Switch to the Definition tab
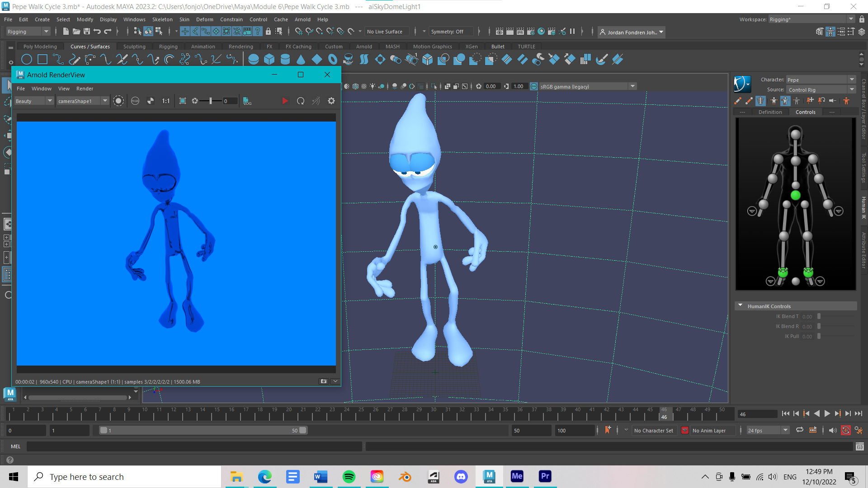Image resolution: width=868 pixels, height=488 pixels. pos(771,112)
